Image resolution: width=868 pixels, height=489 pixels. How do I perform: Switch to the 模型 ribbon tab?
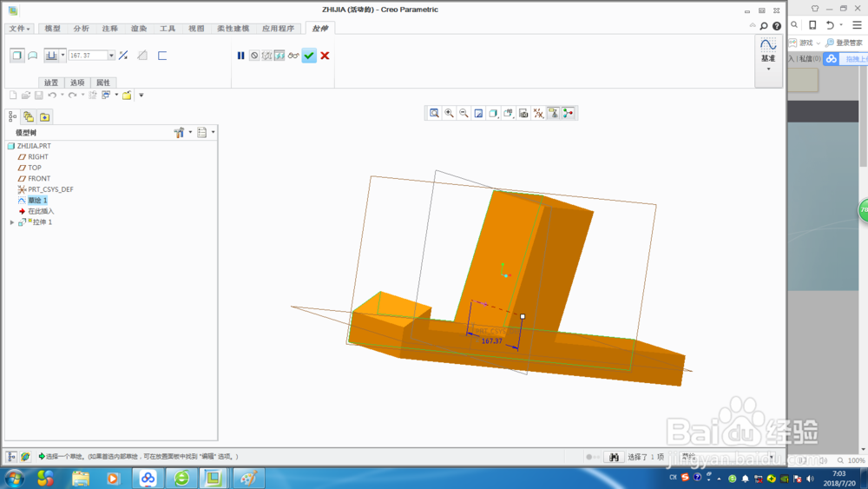[x=53, y=29]
